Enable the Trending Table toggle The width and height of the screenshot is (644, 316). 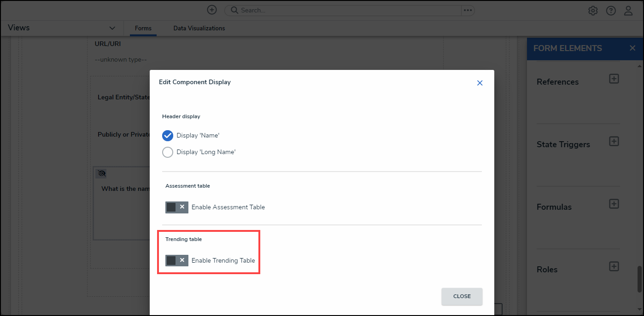click(x=176, y=260)
